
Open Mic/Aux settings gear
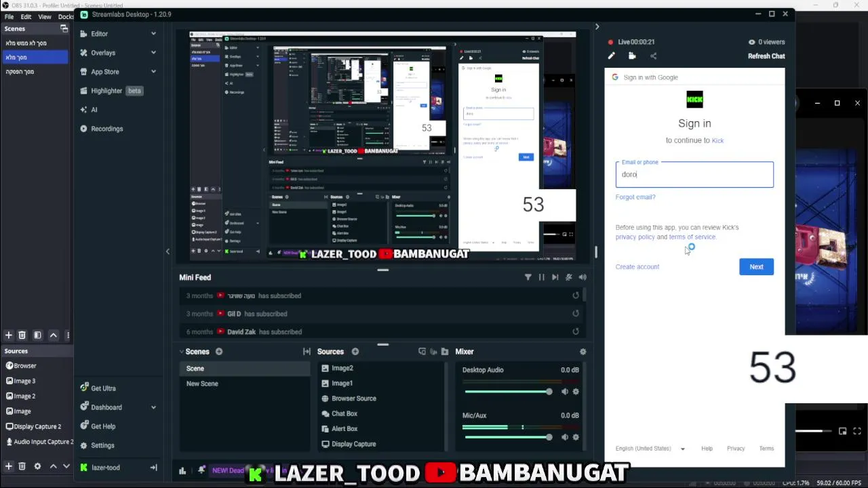[x=576, y=437]
